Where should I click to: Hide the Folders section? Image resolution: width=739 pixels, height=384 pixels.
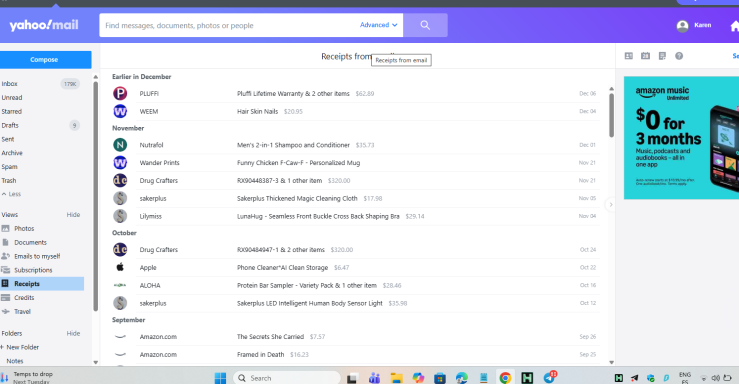[x=73, y=333]
